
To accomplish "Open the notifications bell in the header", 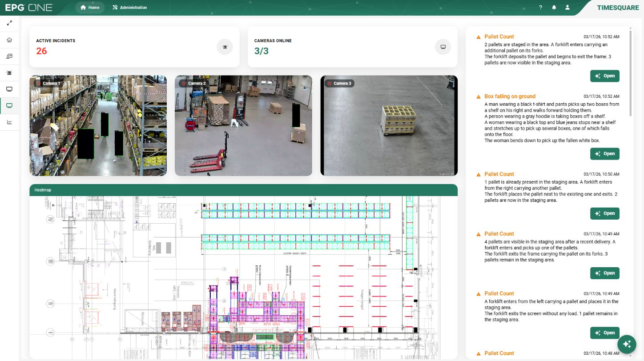I will [x=554, y=8].
